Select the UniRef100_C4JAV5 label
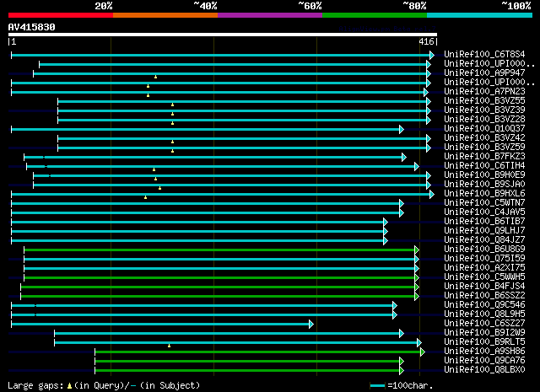The width and height of the screenshot is (540, 392). [484, 212]
